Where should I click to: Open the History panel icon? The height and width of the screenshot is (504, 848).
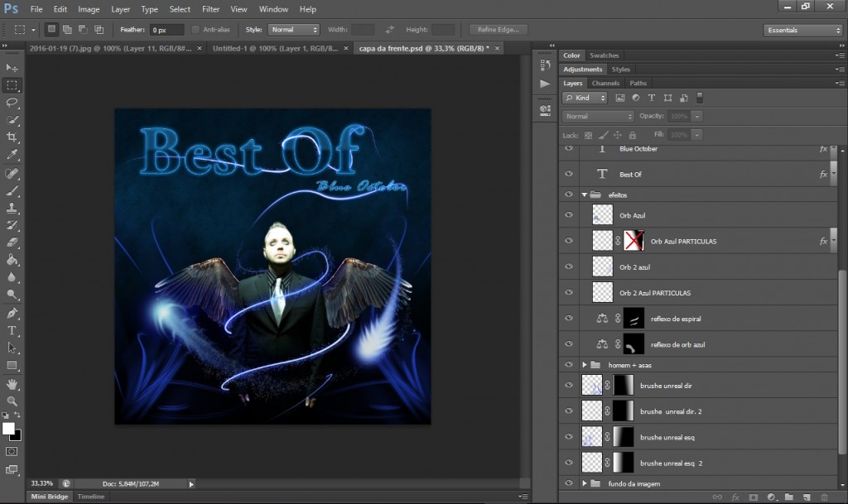(545, 65)
